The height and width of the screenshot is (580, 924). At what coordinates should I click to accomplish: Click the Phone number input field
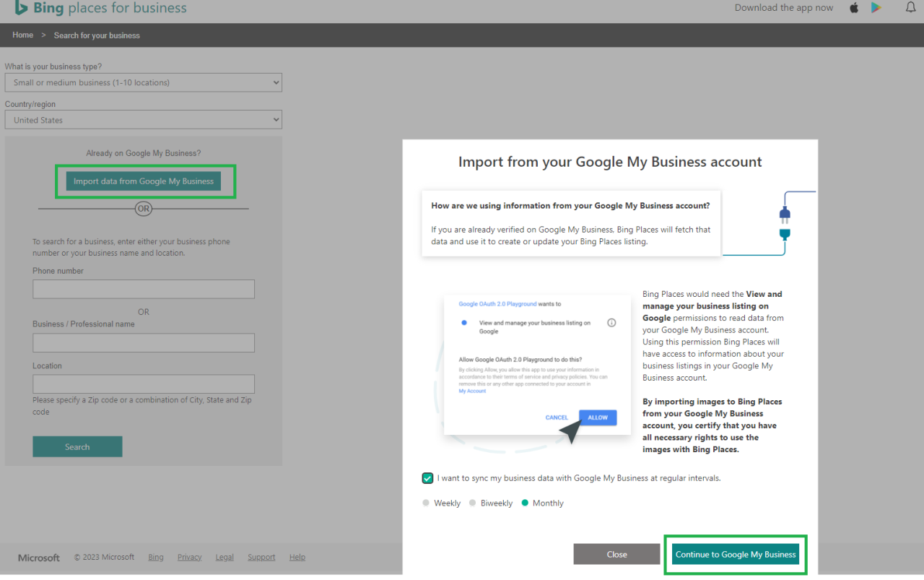[x=143, y=289]
